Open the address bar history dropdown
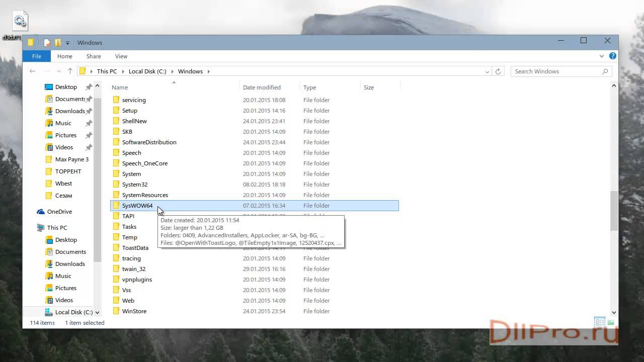 pos(487,71)
